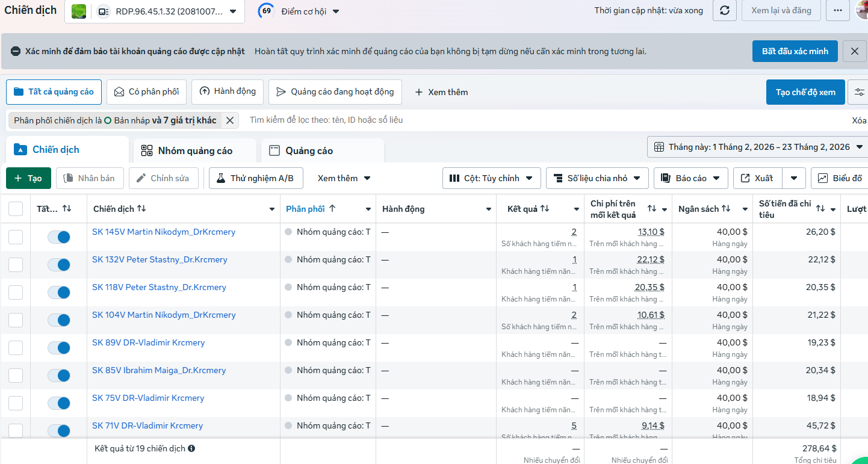
Task: Open the date range Tháng này dropdown
Action: pyautogui.click(x=757, y=147)
